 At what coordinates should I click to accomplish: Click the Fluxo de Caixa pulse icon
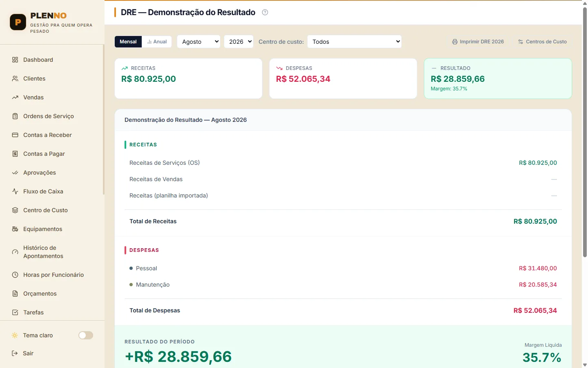(x=15, y=191)
